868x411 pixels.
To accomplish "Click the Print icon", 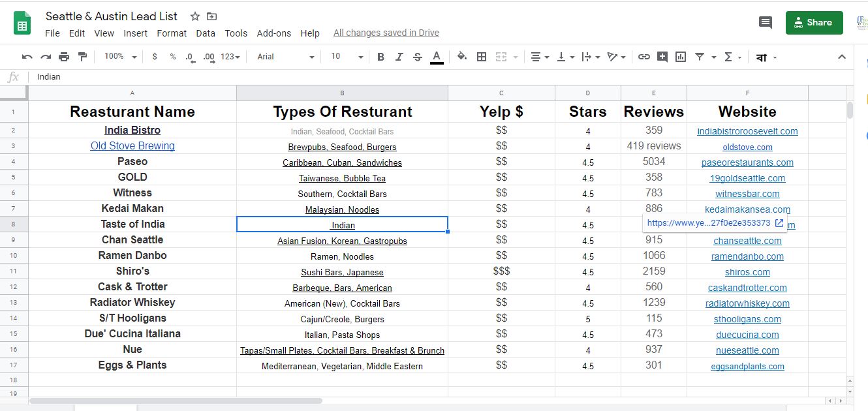I will [x=64, y=57].
